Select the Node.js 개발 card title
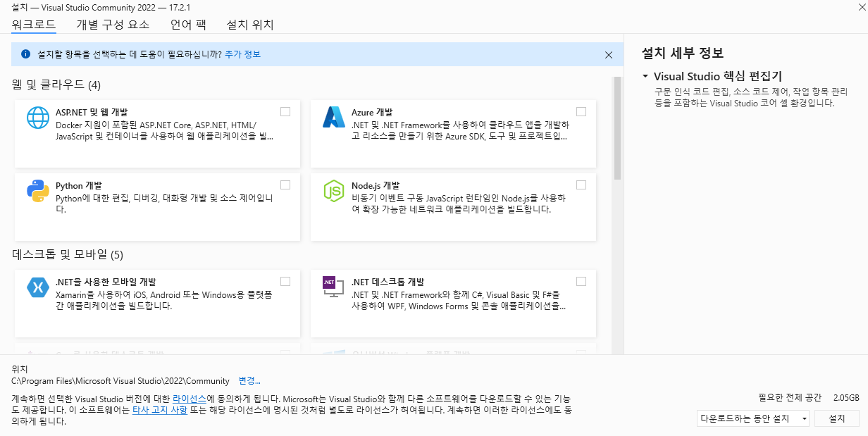This screenshot has height=436, width=868. click(376, 185)
